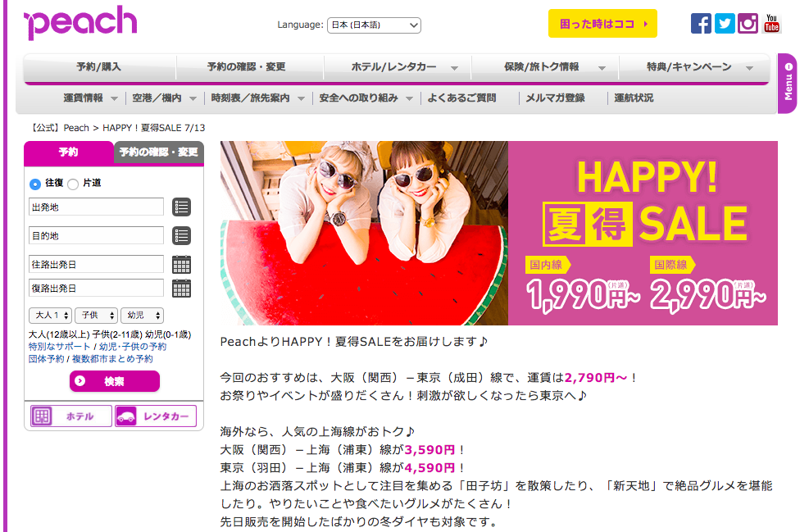Expand the ホテル/レンタカー menu

point(398,67)
